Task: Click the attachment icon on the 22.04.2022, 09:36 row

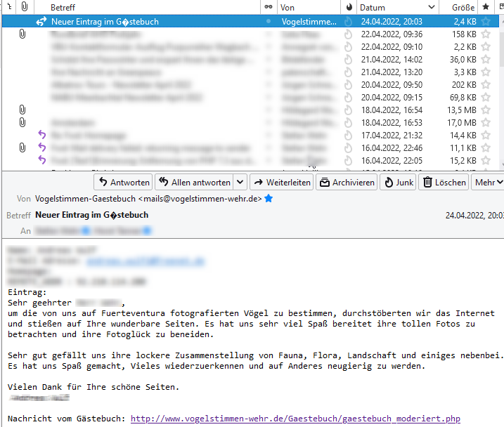Action: (x=22, y=34)
